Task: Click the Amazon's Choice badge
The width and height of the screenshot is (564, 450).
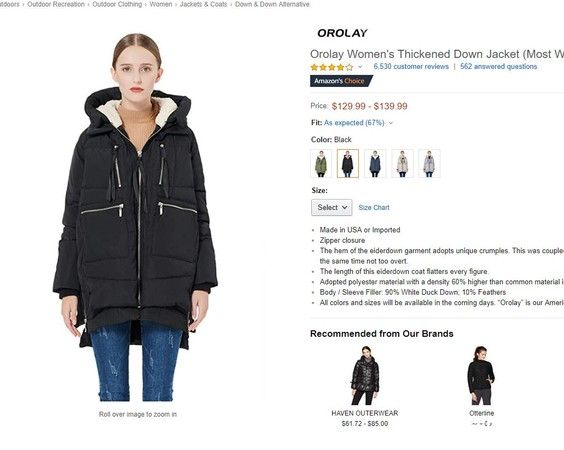Action: tap(341, 81)
